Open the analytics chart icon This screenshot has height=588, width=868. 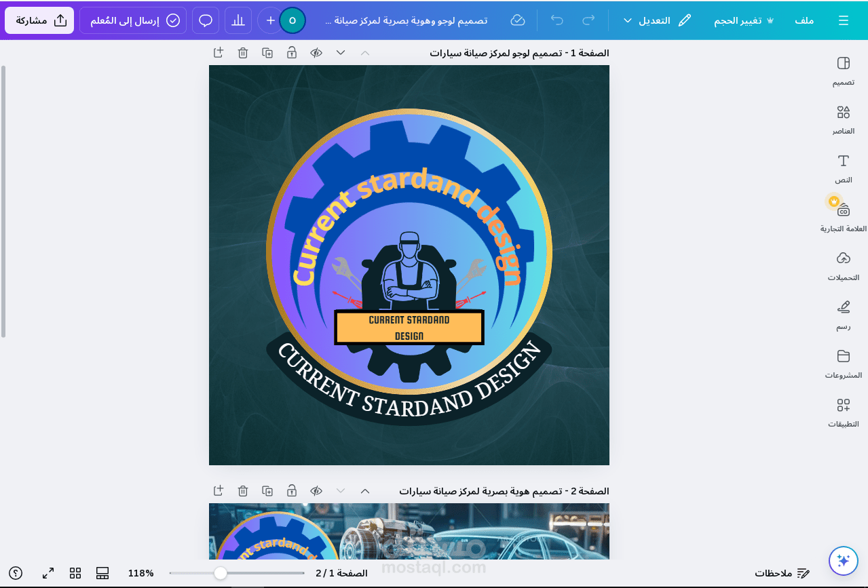coord(238,20)
